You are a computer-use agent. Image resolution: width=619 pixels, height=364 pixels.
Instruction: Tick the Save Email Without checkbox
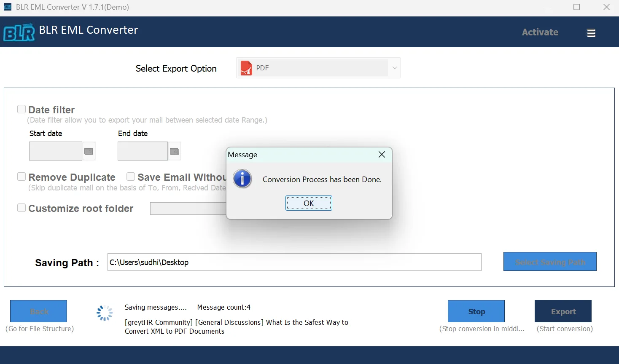(131, 177)
